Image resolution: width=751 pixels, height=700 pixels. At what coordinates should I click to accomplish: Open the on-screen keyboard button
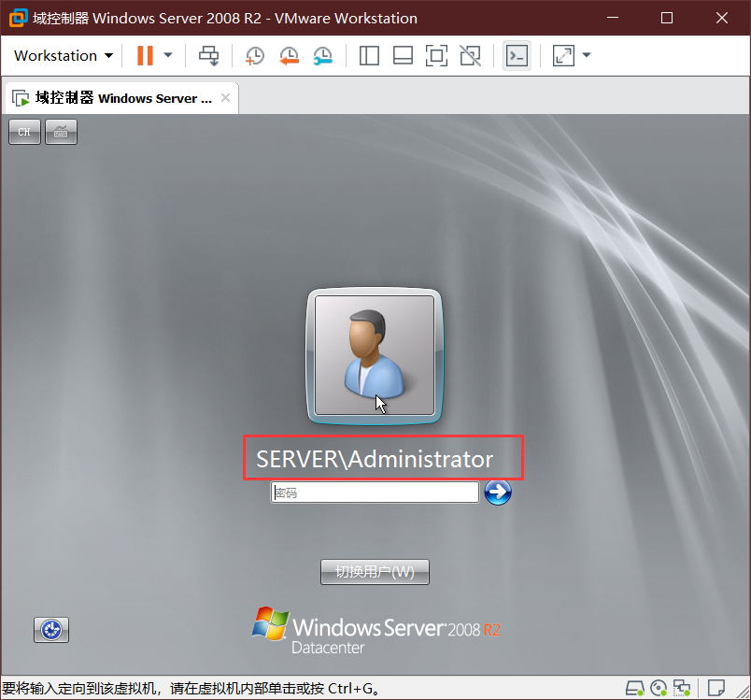pyautogui.click(x=61, y=132)
